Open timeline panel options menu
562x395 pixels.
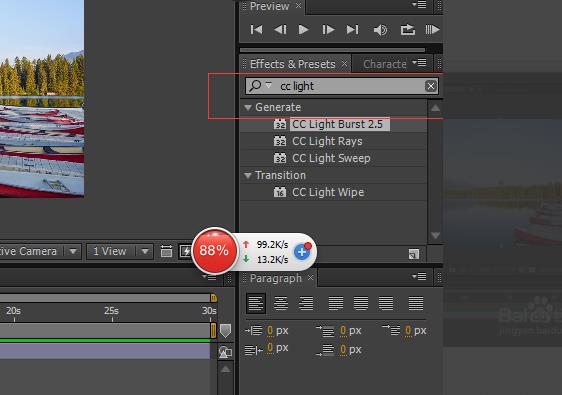[x=209, y=277]
